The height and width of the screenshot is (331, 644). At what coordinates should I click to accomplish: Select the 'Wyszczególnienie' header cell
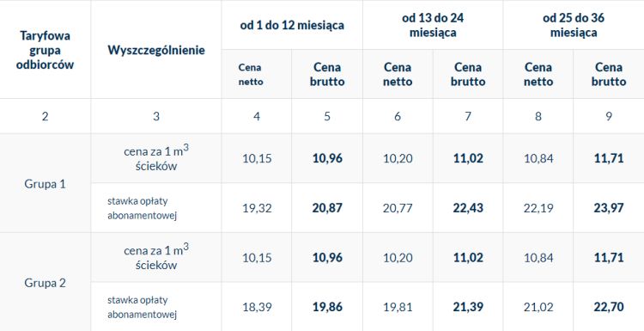point(156,50)
